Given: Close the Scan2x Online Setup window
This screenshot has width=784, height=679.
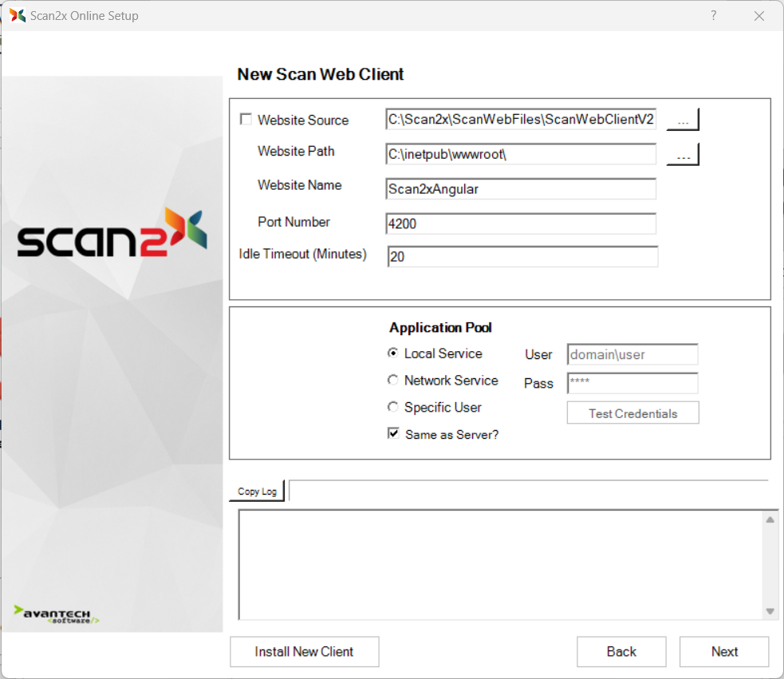Looking at the screenshot, I should point(758,16).
